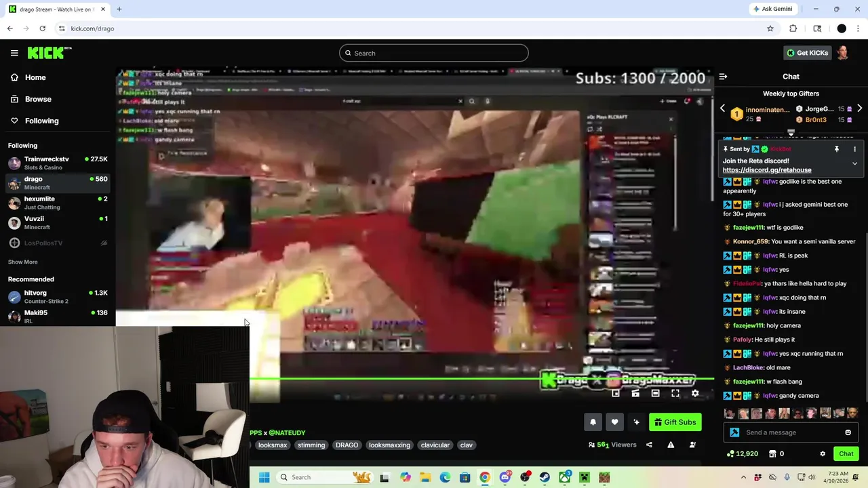Select the looksmax tag

coord(273,445)
